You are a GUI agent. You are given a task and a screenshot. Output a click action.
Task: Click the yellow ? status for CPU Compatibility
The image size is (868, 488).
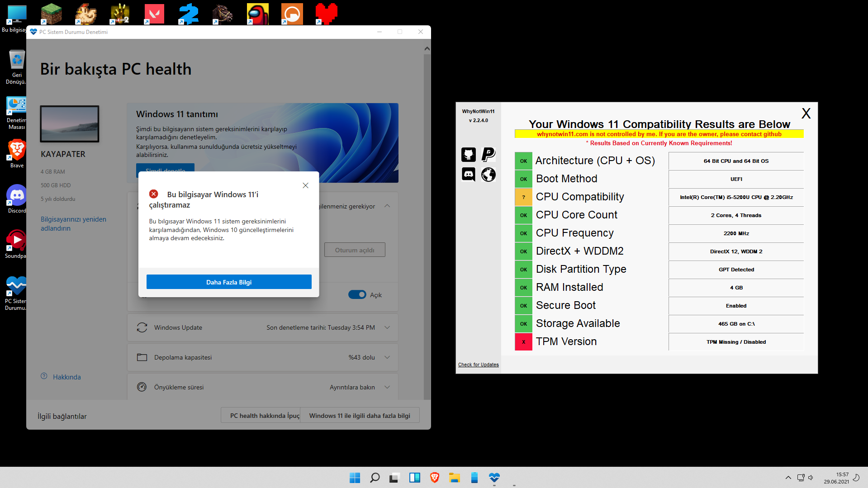tap(523, 197)
